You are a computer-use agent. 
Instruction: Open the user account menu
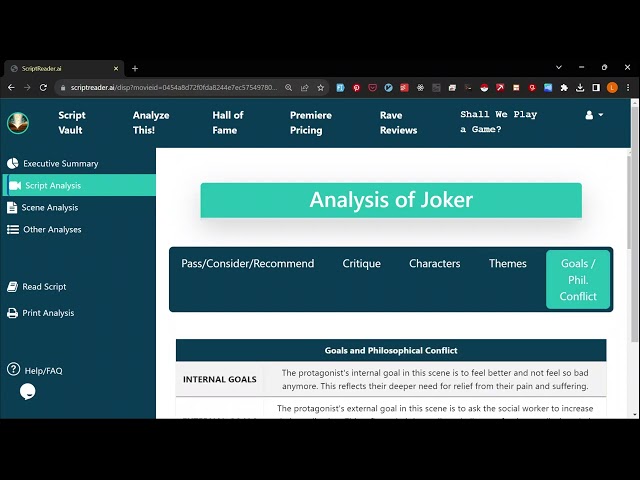tap(594, 115)
